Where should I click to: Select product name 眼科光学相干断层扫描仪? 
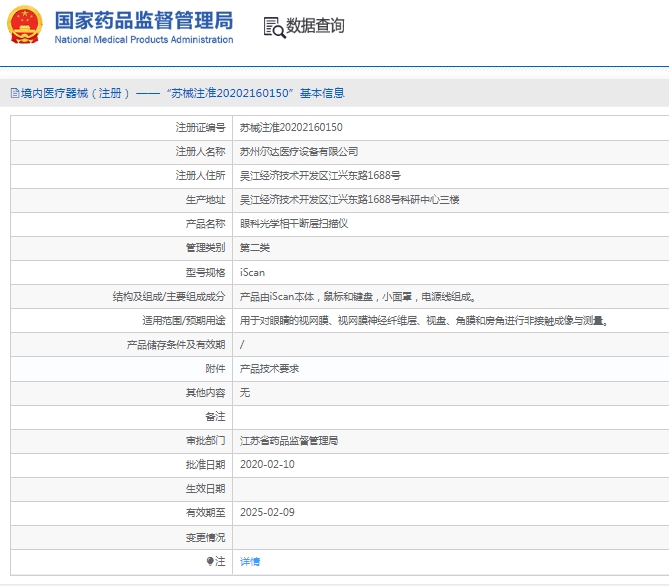[294, 224]
